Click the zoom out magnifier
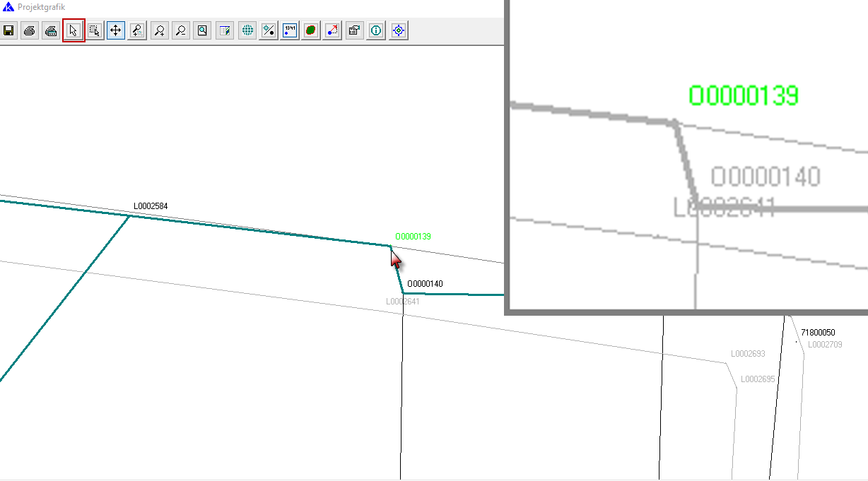 181,31
